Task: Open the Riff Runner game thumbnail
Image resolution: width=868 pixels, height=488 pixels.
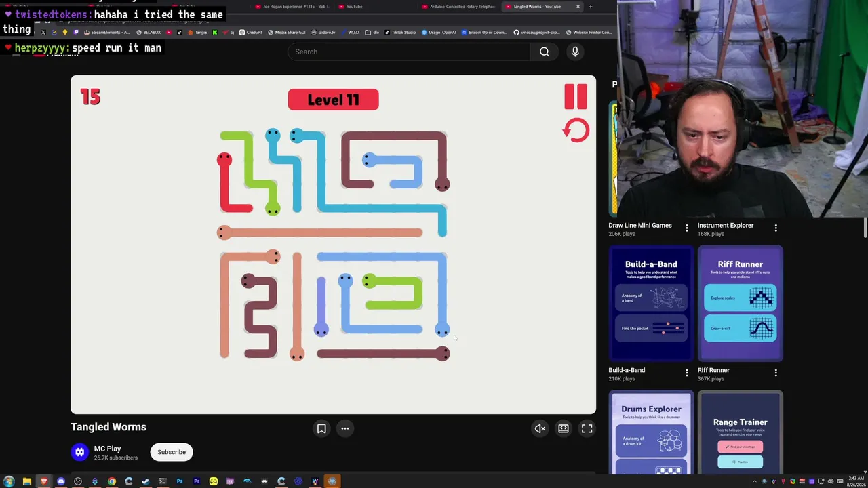Action: (x=740, y=304)
